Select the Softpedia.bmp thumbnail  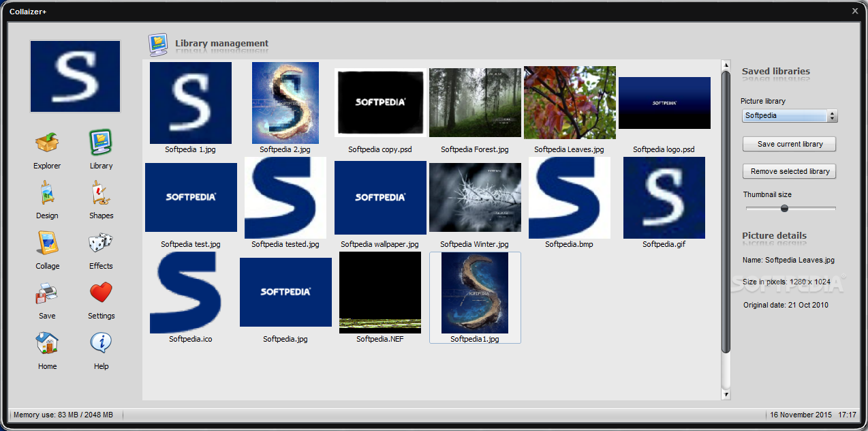[x=570, y=198]
